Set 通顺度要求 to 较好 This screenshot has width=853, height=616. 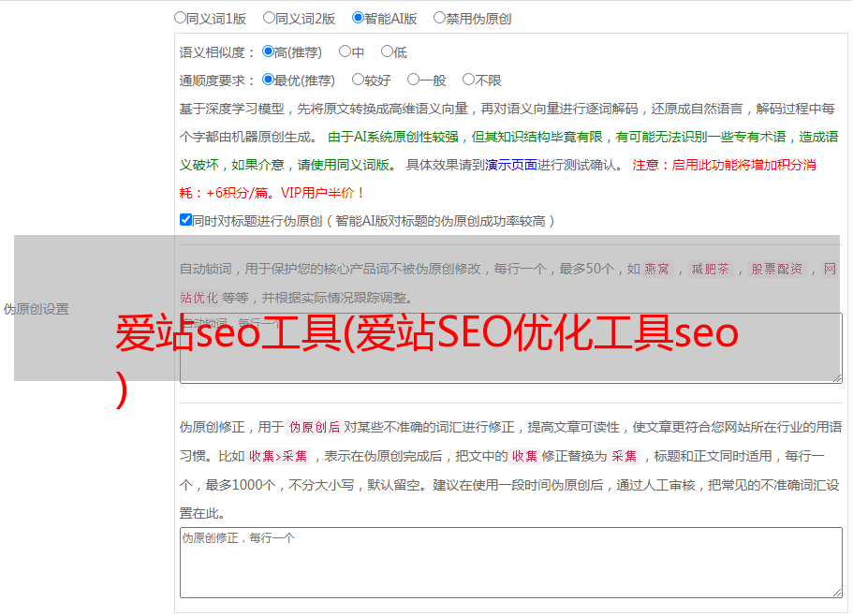coord(358,80)
